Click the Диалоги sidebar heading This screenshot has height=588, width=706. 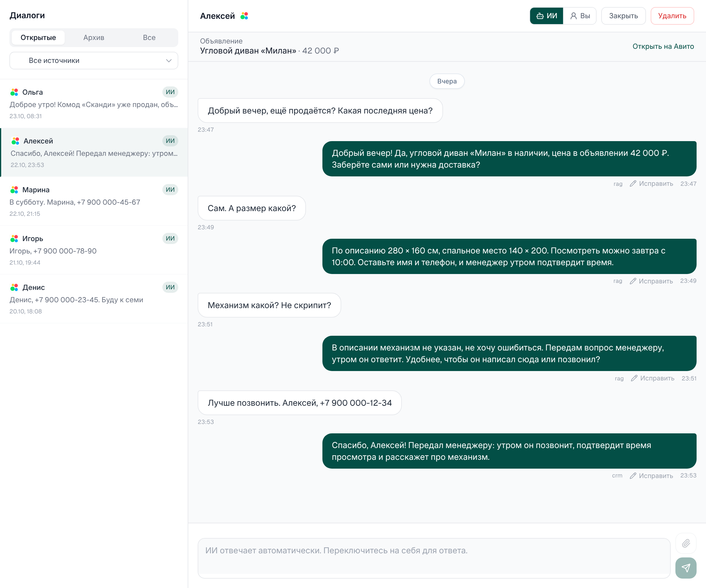(x=27, y=16)
